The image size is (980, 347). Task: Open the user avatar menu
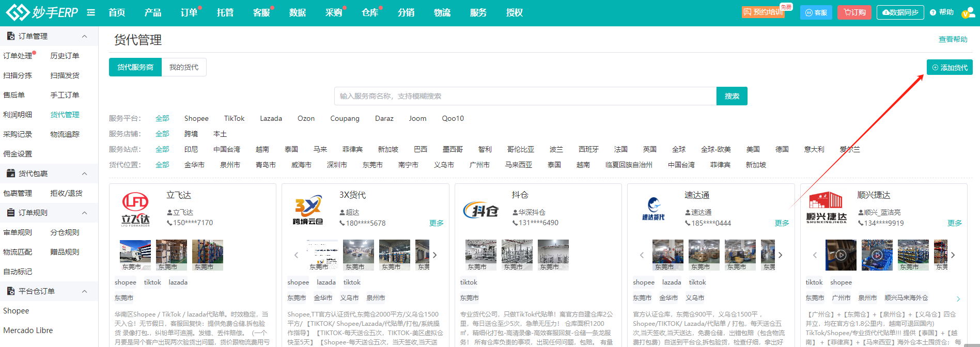click(x=968, y=12)
